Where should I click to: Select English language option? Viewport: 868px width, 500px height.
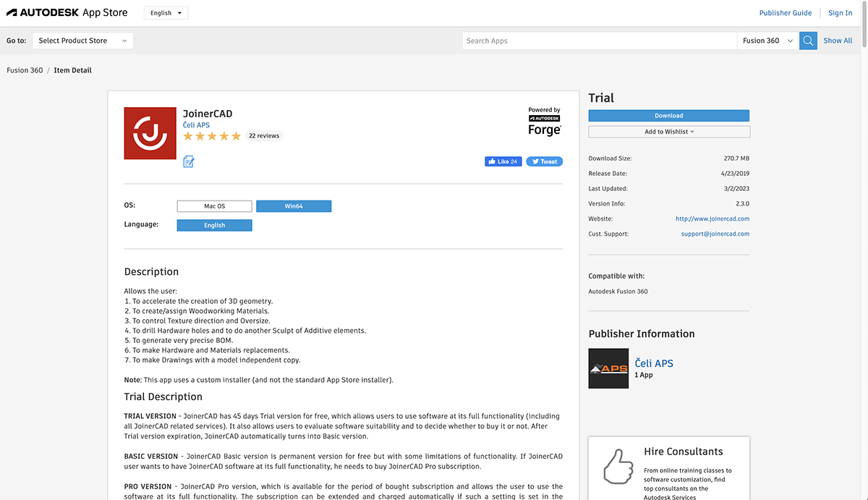click(214, 225)
